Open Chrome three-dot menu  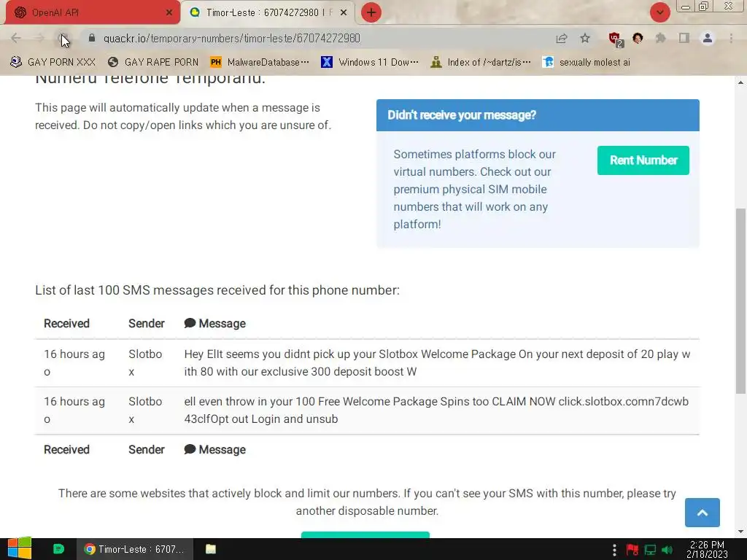[x=731, y=38]
